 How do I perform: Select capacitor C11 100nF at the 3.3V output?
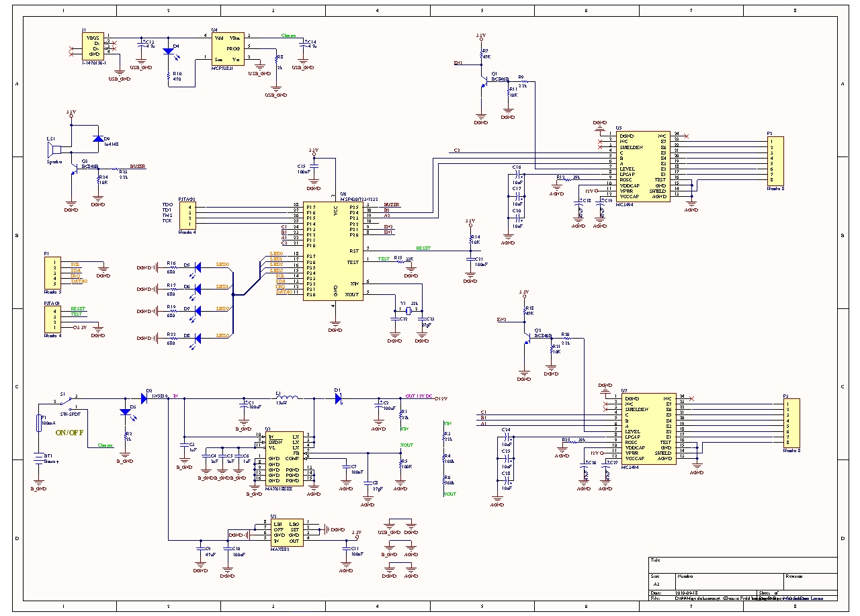345,550
